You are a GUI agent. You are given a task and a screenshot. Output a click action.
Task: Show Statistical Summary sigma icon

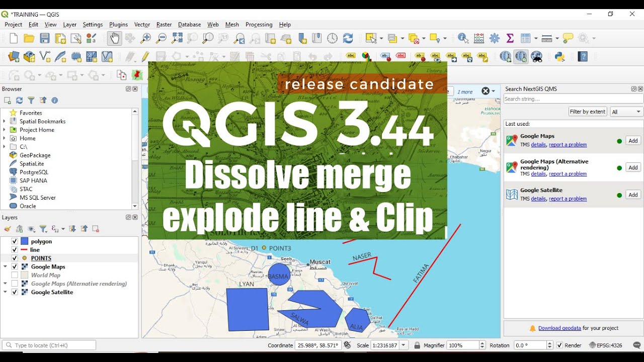point(510,38)
